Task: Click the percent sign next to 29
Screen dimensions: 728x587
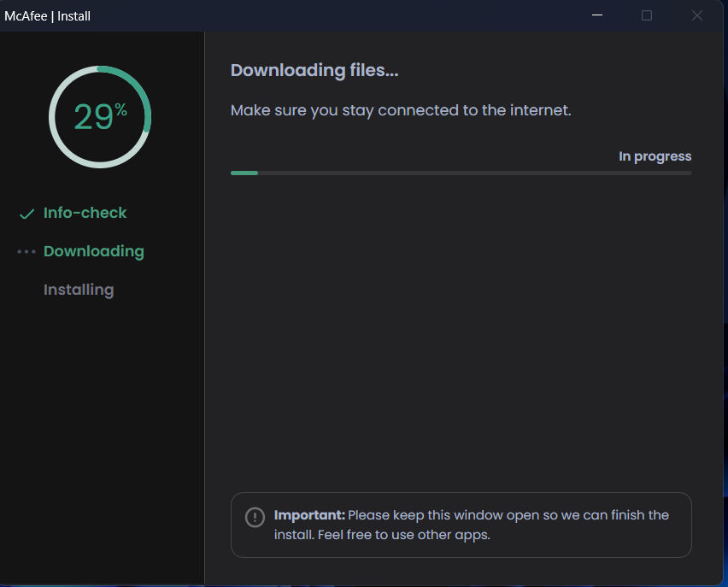Action: tap(121, 109)
